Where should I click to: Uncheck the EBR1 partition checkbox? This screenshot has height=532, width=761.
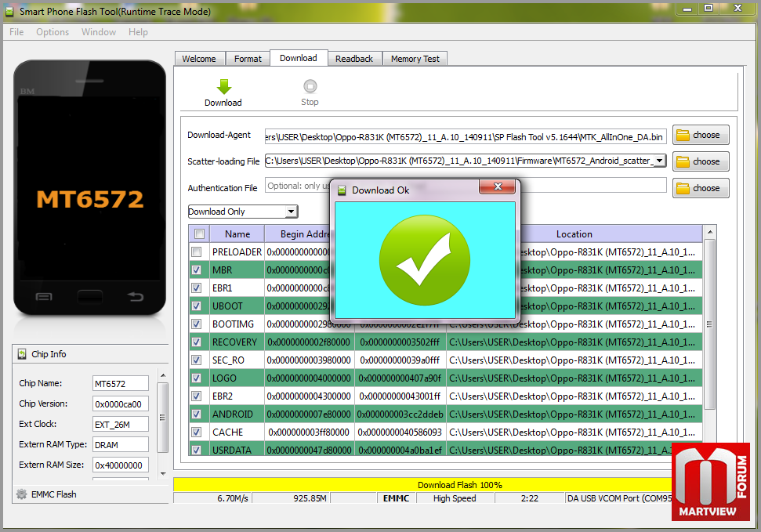(196, 288)
